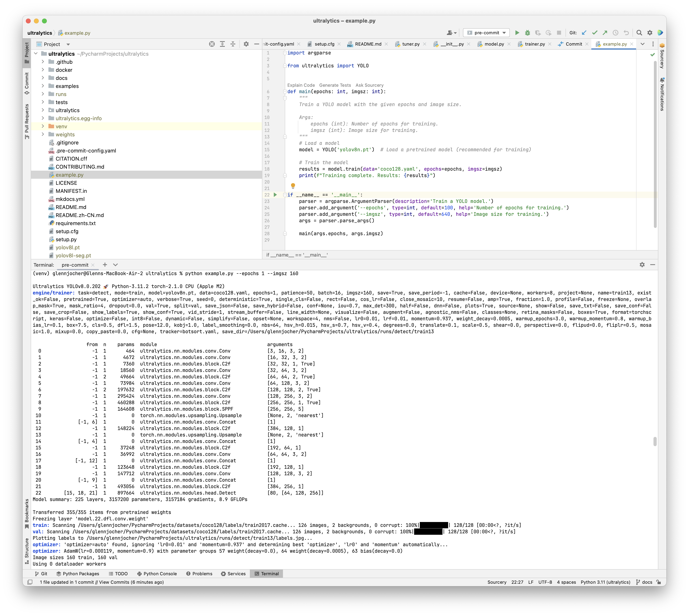Open Search Everywhere magnifier

tap(639, 33)
